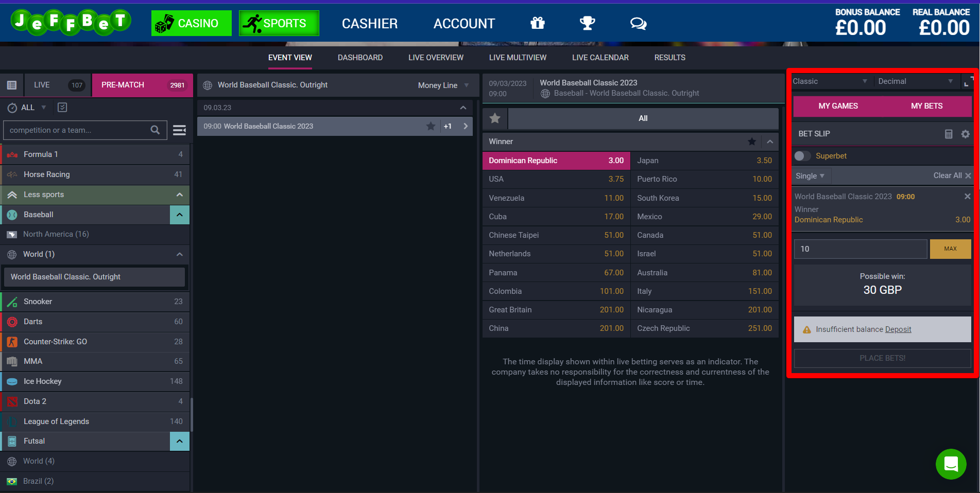Open the Classic view dropdown
Image resolution: width=980 pixels, height=493 pixels.
pos(830,81)
